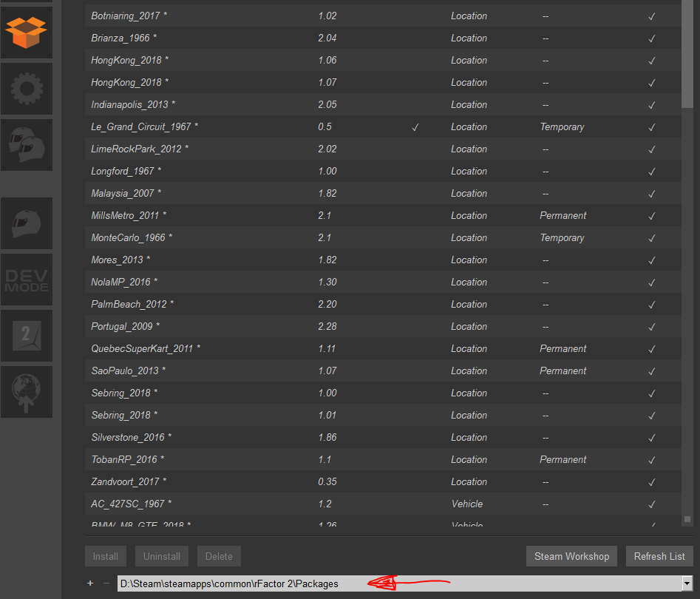Viewport: 700px width, 599px height.
Task: Click the globe with upload arrow icon
Action: coord(26,392)
